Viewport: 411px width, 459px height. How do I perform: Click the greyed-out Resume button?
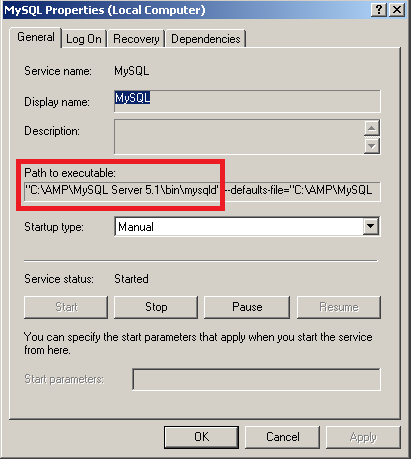pyautogui.click(x=339, y=307)
